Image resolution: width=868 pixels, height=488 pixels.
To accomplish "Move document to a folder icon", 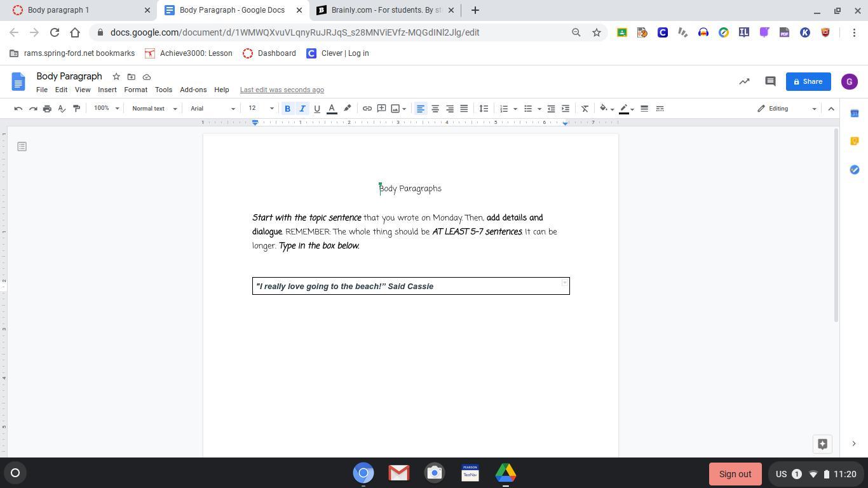I will tap(132, 77).
